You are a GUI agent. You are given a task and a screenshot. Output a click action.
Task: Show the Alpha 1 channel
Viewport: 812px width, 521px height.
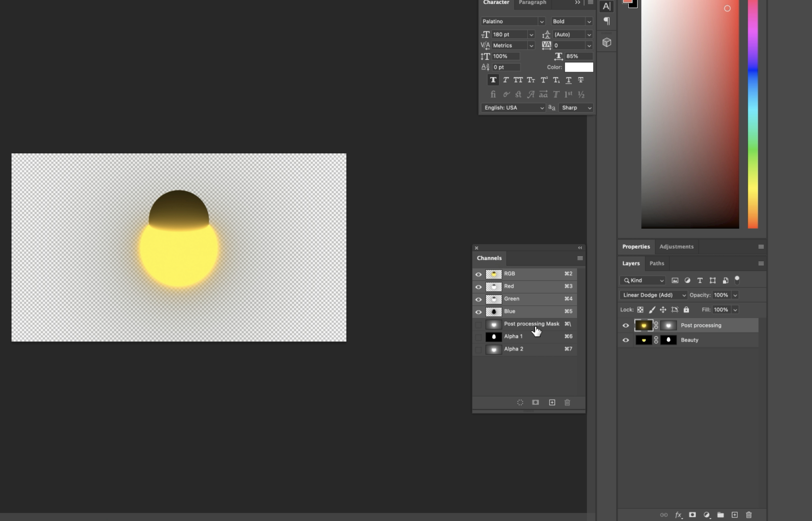(478, 337)
